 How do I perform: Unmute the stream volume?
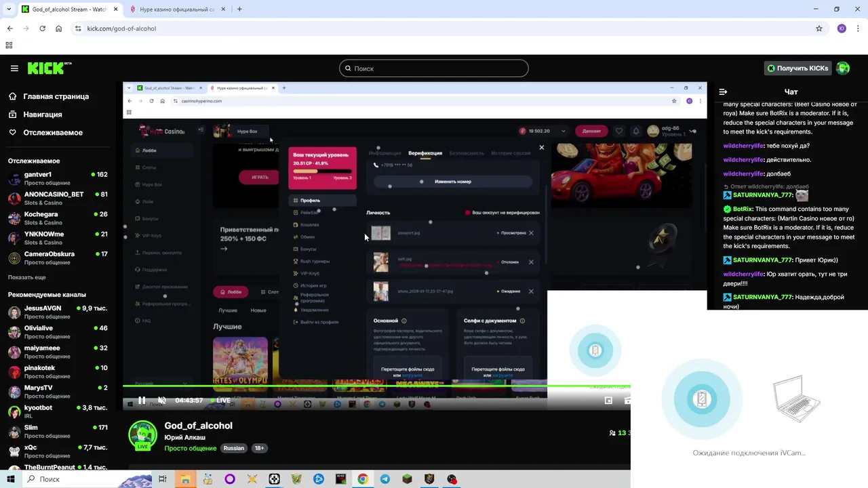(162, 401)
